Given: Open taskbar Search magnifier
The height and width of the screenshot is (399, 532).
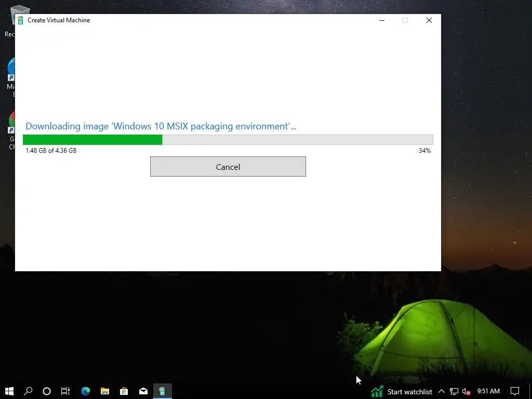Looking at the screenshot, I should pyautogui.click(x=28, y=391).
